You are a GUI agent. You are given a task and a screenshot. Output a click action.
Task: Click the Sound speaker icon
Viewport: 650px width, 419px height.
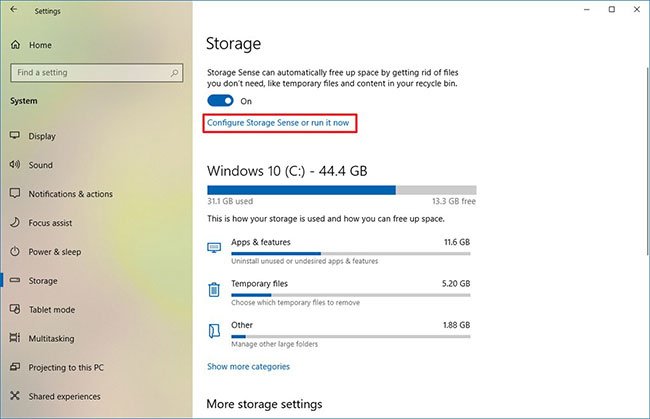[15, 165]
